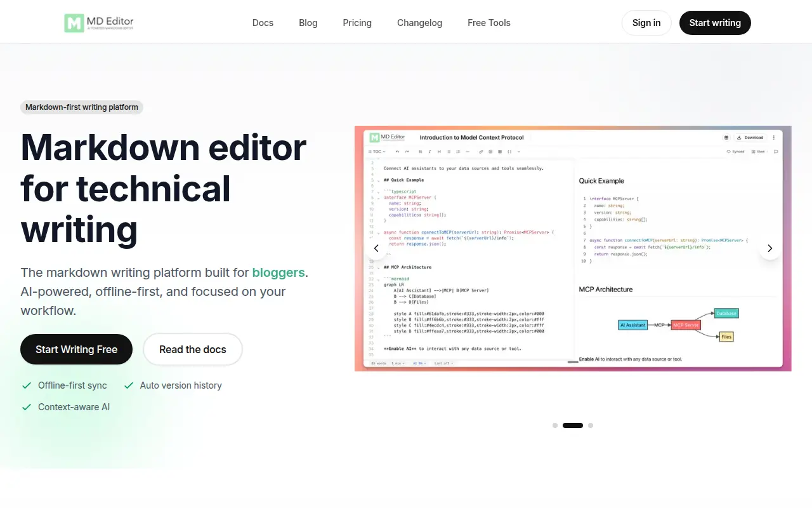
Task: Toggle bold in preview toolbar
Action: pyautogui.click(x=421, y=152)
